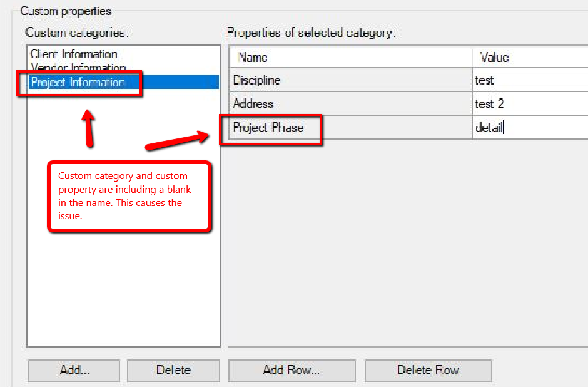Click the Add button to create category
The image size is (588, 387).
(73, 371)
